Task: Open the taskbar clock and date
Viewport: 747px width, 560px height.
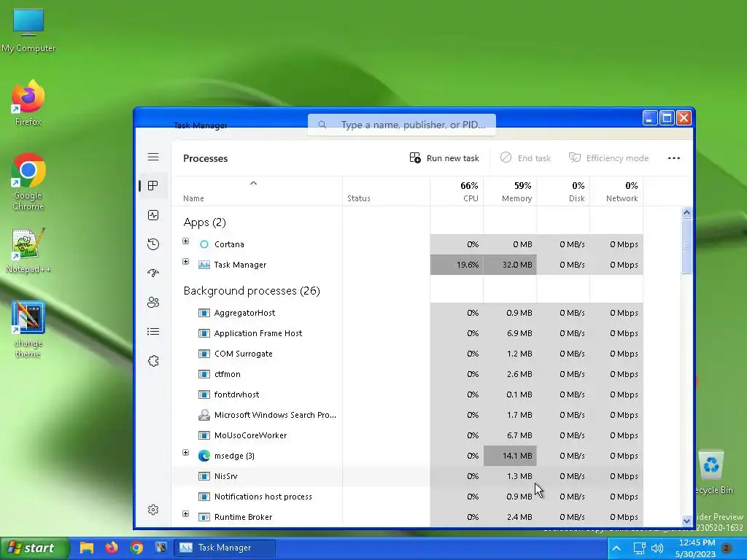Action: 695,548
